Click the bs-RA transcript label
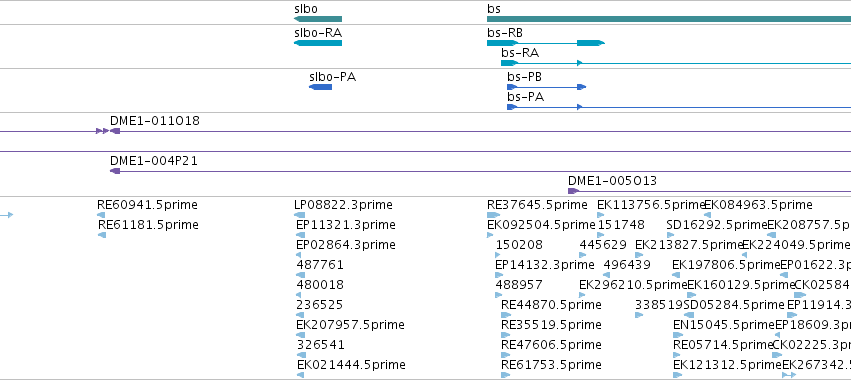851x380 pixels. coord(520,53)
